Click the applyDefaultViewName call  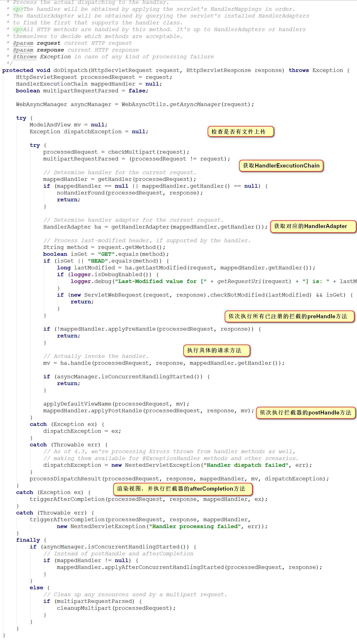(77, 404)
